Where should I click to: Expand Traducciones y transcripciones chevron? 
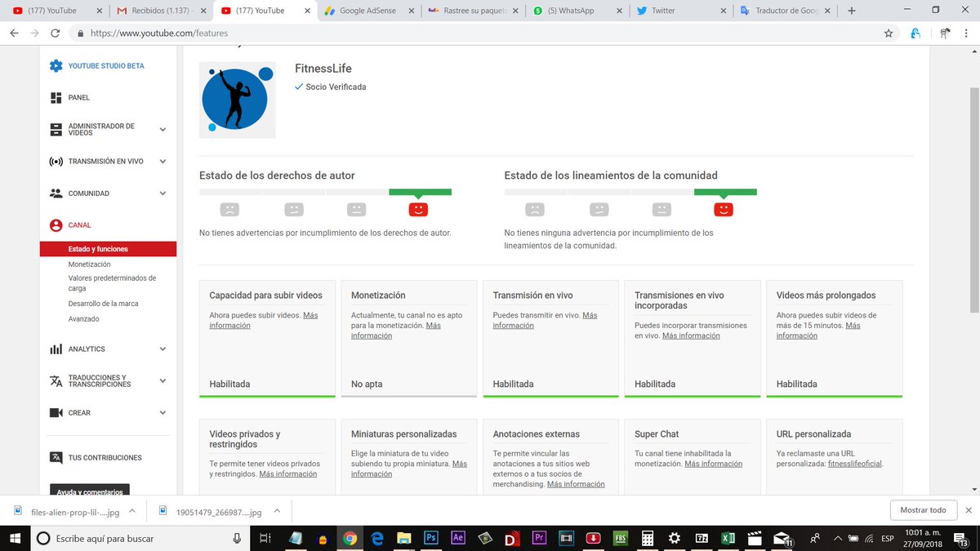(163, 381)
